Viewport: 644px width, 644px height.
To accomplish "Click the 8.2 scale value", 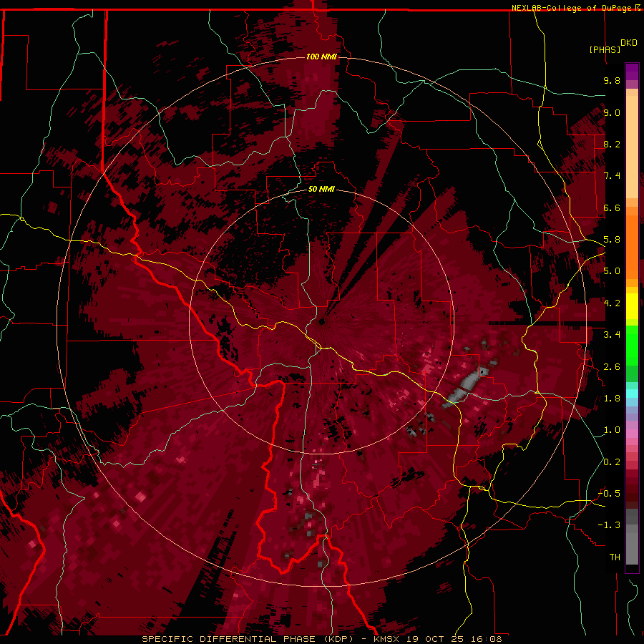I will [x=612, y=144].
